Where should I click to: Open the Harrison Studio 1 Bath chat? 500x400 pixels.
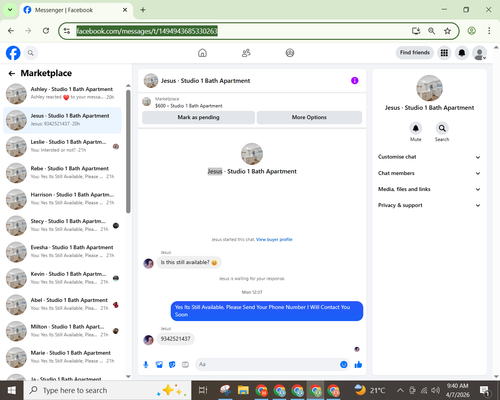coord(62,199)
